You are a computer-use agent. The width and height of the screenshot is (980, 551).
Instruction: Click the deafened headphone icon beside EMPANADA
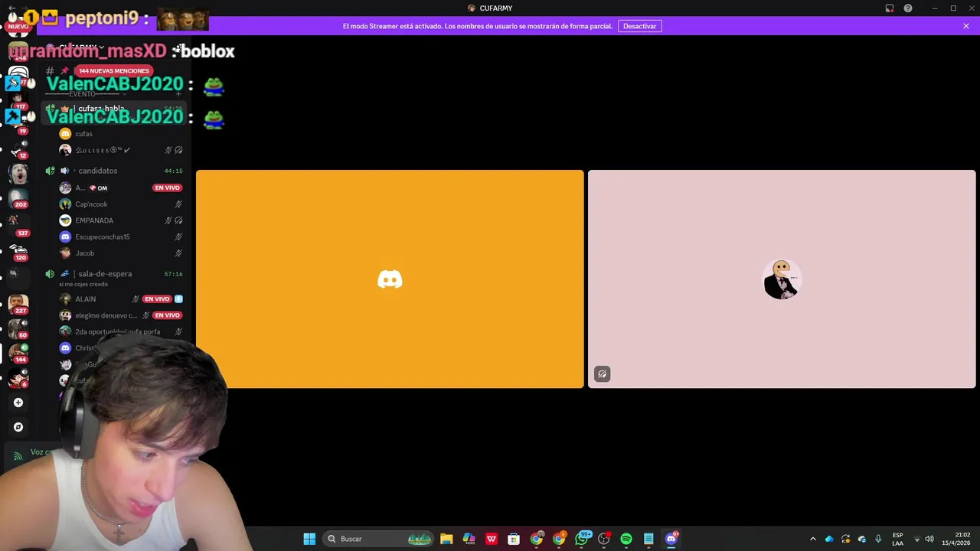[178, 220]
